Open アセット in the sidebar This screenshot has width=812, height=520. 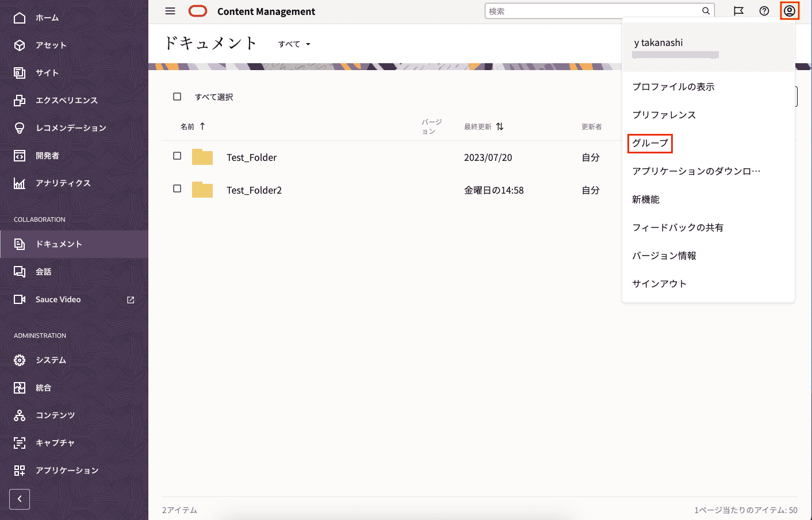coord(51,45)
